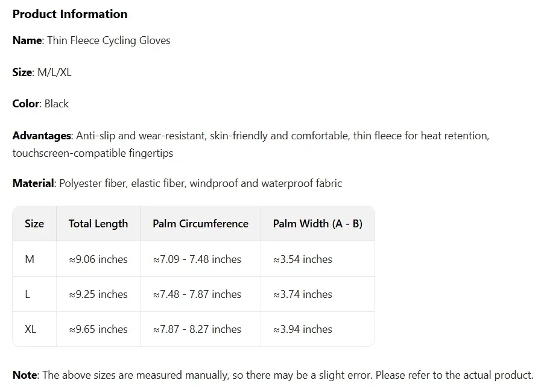Click the ≈3.54 inches palm width cell
The height and width of the screenshot is (392, 541).
tap(303, 259)
